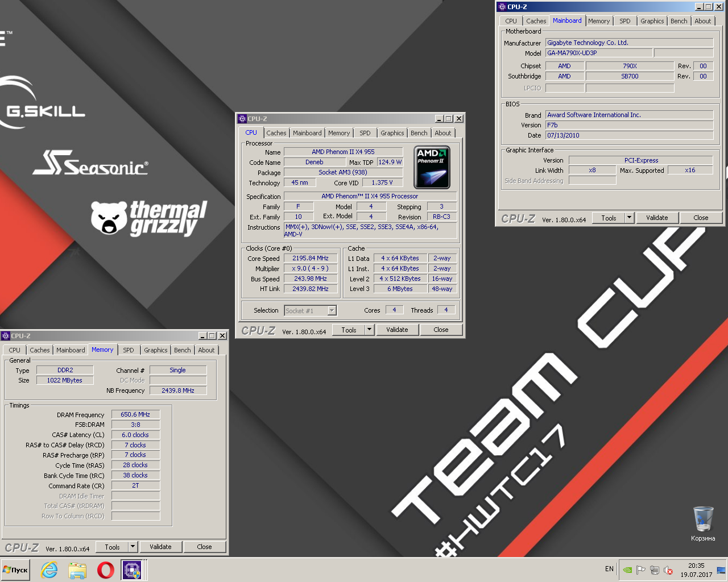Screen dimensions: 728x582
Task: Click the AMD Phenom II processor logo
Action: pyautogui.click(x=432, y=167)
